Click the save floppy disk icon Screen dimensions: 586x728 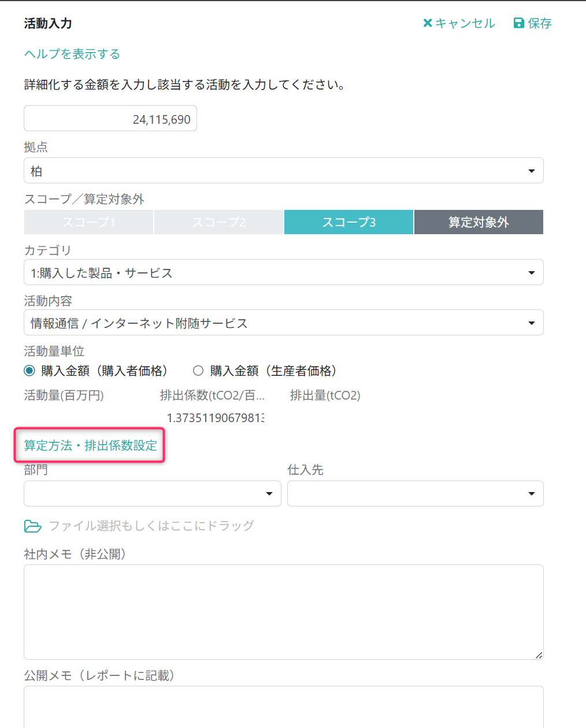[x=518, y=23]
